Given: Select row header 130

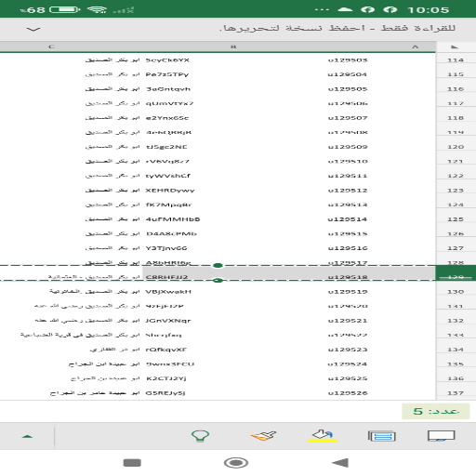Looking at the screenshot, I should (456, 292).
